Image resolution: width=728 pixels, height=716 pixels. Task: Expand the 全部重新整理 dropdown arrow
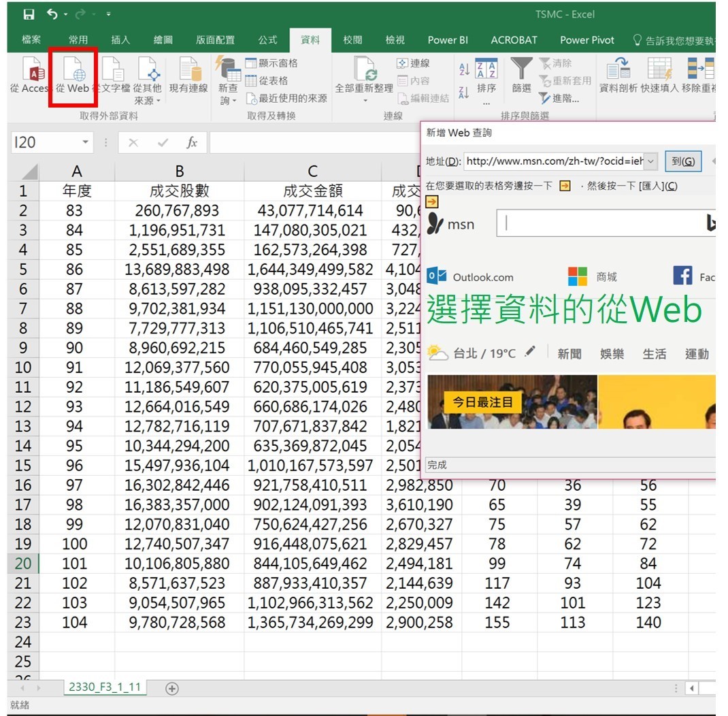pyautogui.click(x=365, y=100)
